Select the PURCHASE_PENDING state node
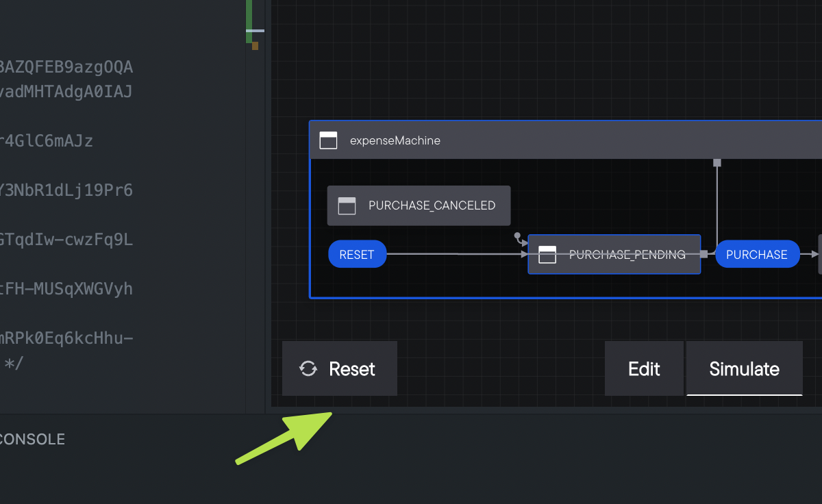 (x=614, y=254)
